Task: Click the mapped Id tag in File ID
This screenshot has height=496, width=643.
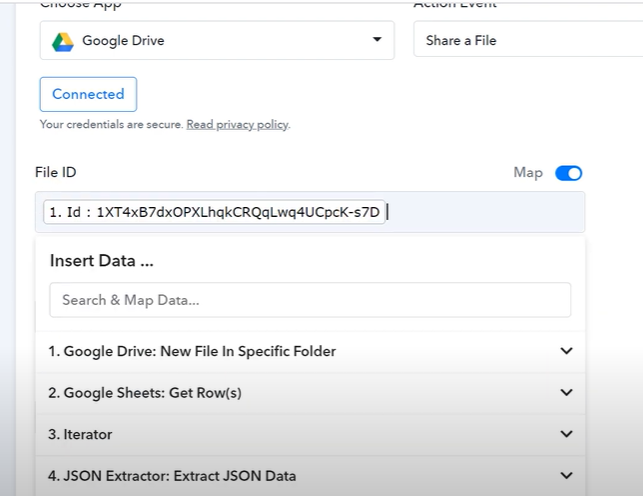Action: click(214, 212)
